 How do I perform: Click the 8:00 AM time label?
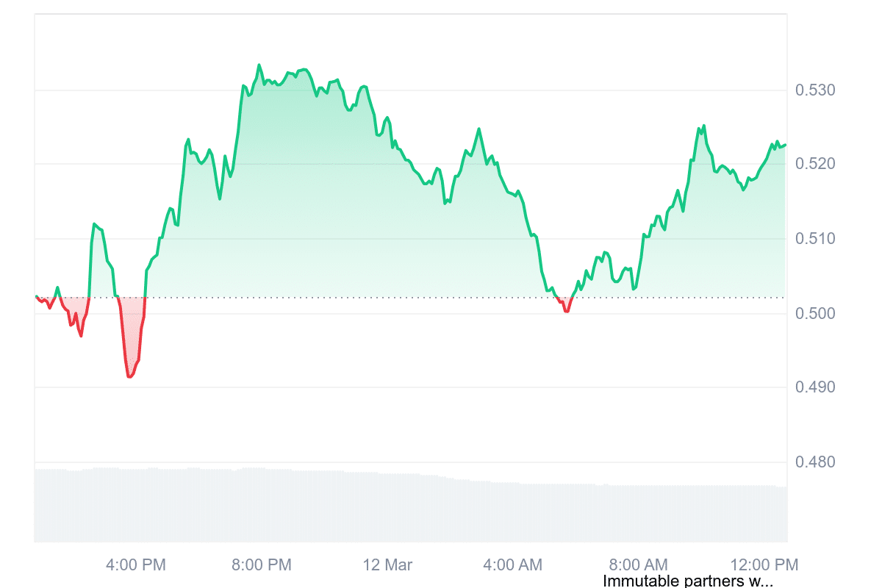[x=639, y=565]
